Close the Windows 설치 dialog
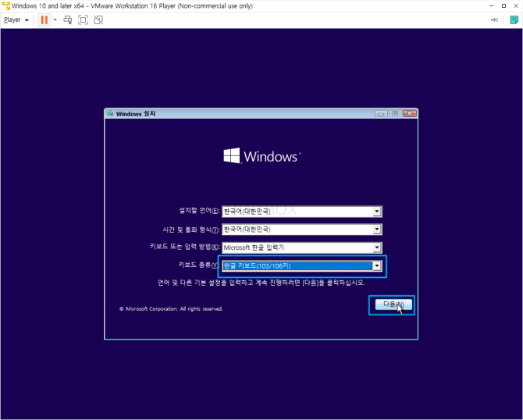Viewport: 523px width, 420px height. [x=409, y=114]
